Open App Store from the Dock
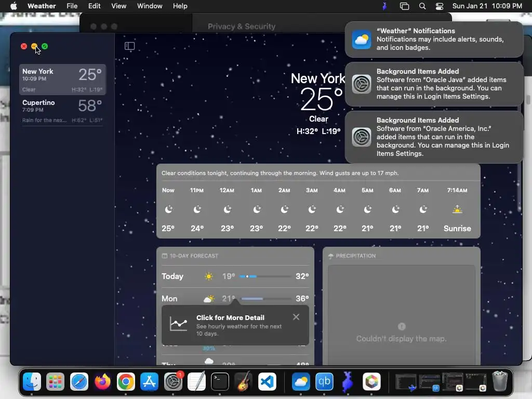532x399 pixels. [149, 381]
